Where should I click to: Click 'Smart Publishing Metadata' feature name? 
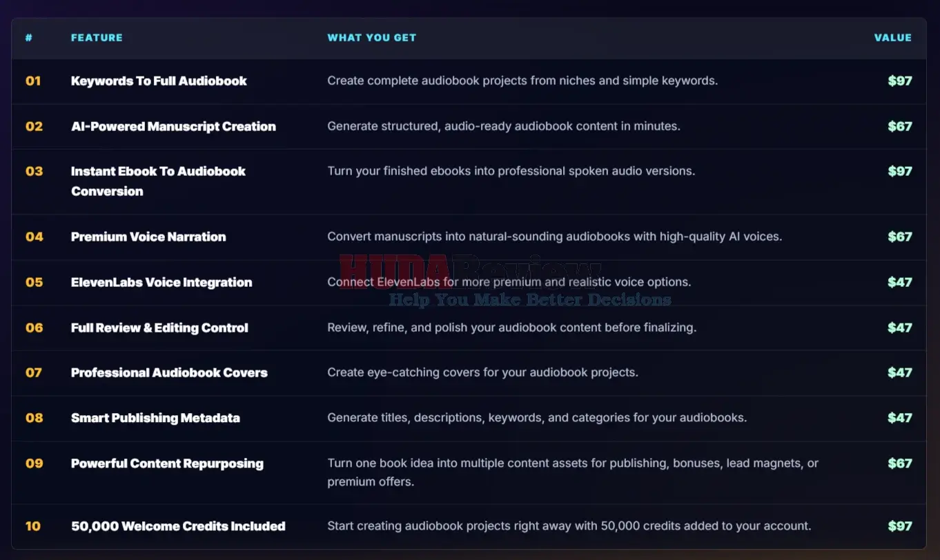click(155, 418)
